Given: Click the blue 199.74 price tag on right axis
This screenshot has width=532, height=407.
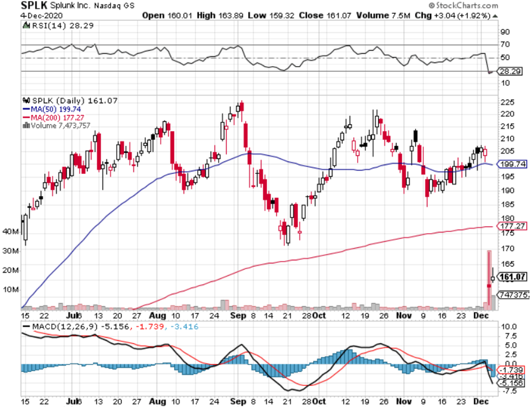Looking at the screenshot, I should [x=513, y=164].
